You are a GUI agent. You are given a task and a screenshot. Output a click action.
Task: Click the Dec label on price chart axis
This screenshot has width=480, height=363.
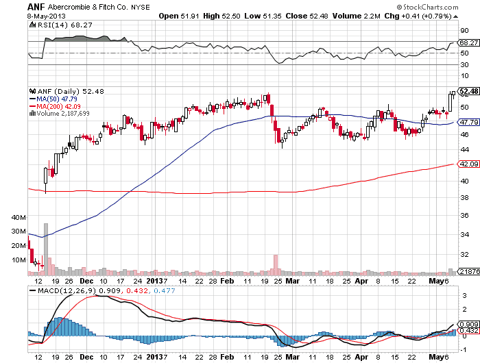coord(86,281)
